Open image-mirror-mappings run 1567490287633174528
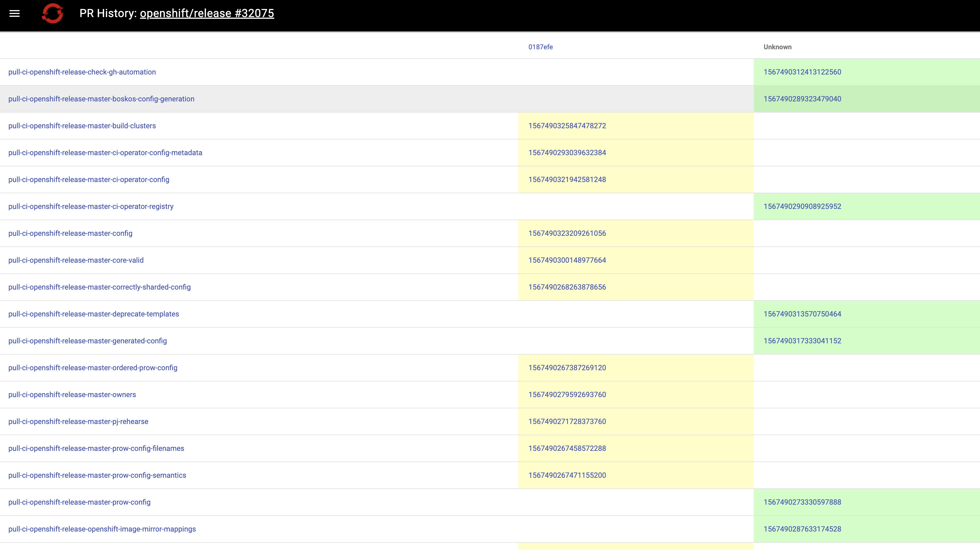The height and width of the screenshot is (550, 980). coord(802,529)
